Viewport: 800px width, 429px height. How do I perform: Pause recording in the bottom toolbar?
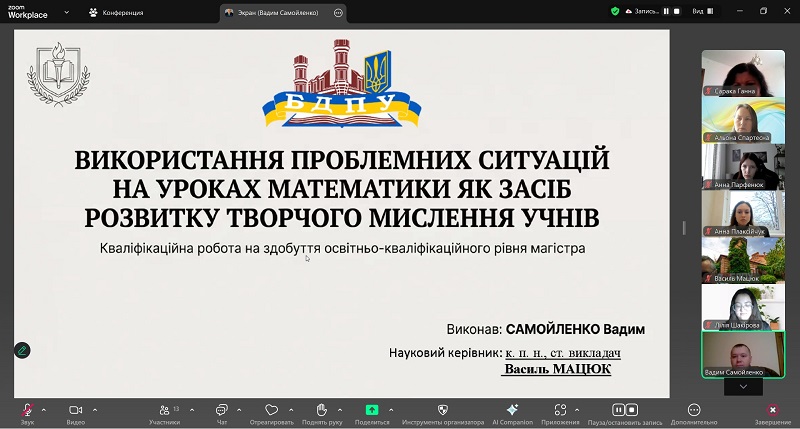(x=618, y=410)
